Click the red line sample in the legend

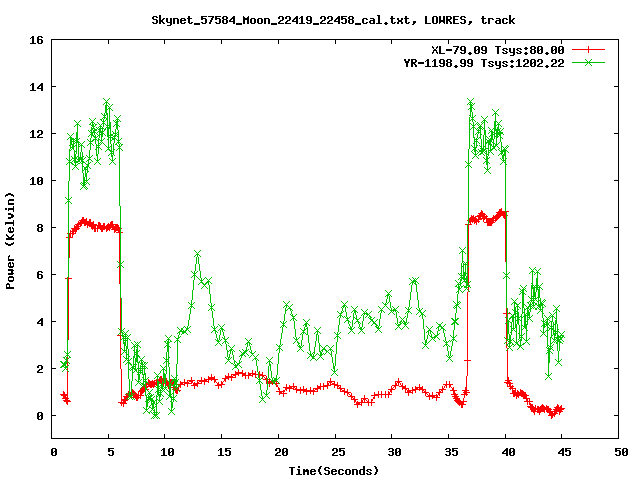(x=588, y=50)
